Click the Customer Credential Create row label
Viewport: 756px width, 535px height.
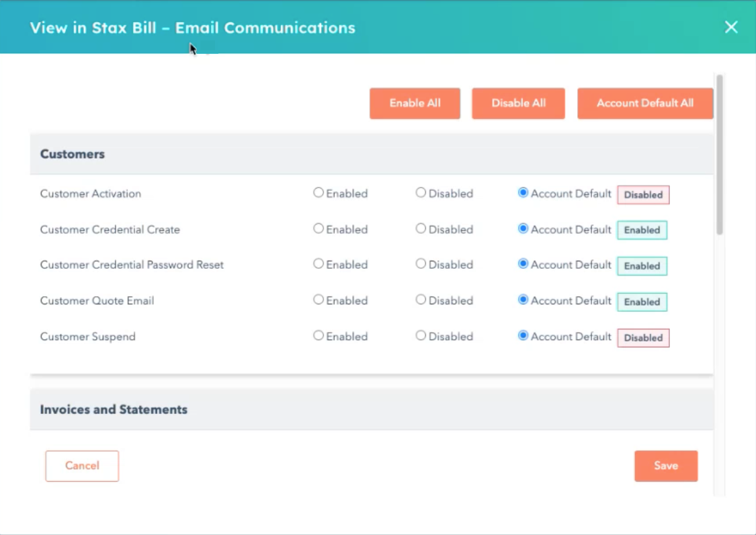click(x=110, y=230)
